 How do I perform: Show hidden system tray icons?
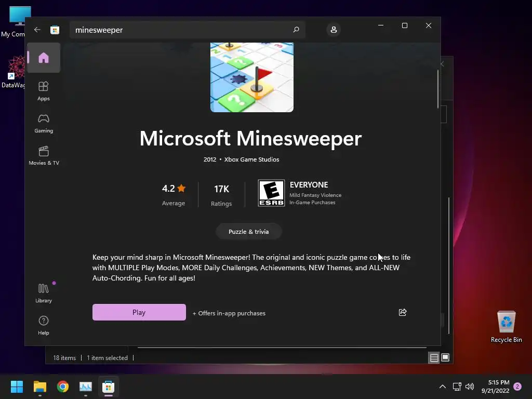pos(443,387)
